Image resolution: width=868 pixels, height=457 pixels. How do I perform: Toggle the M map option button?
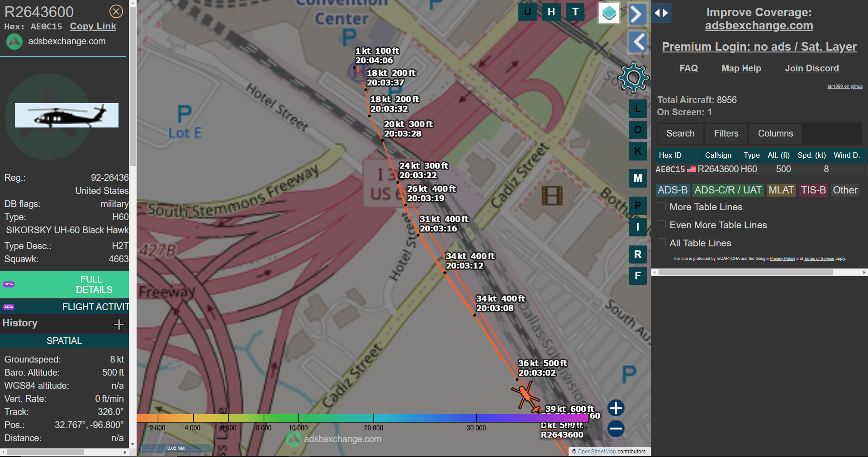[638, 178]
